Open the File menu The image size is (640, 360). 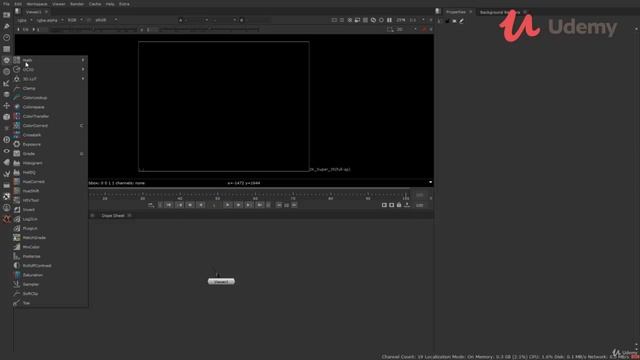click(x=6, y=4)
